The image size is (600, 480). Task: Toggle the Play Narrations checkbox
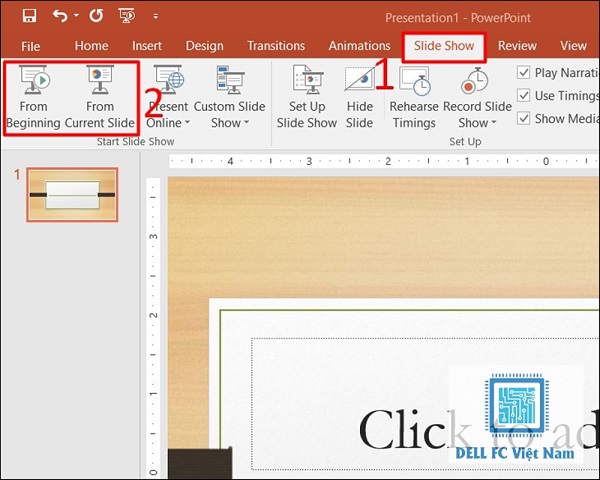523,72
